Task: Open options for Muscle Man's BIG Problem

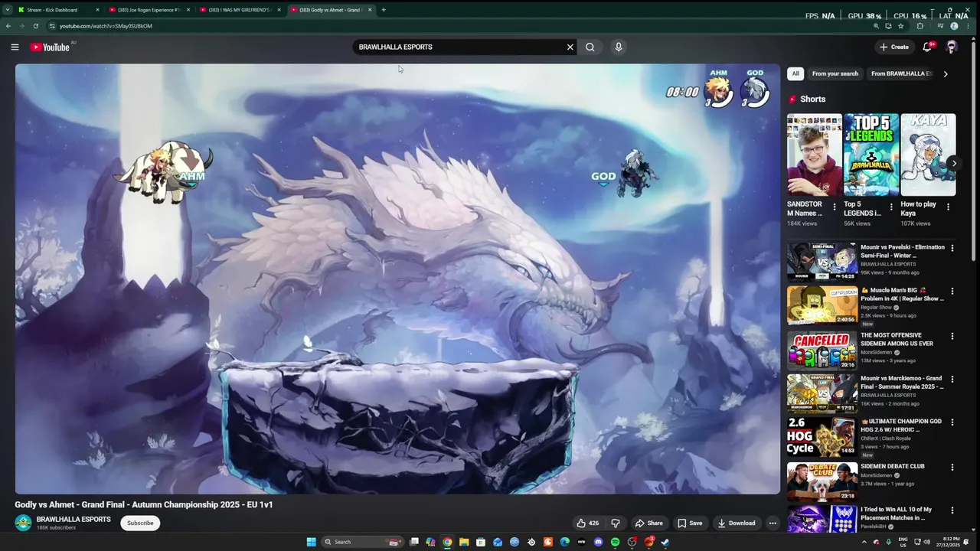Action: (x=952, y=292)
